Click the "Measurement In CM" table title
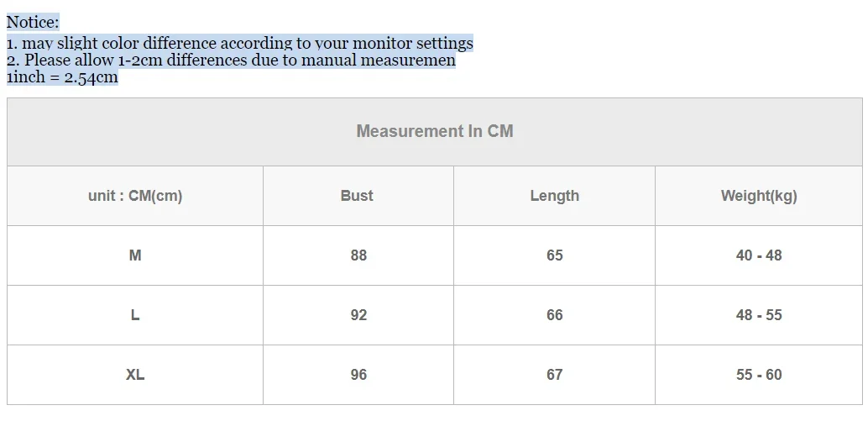This screenshot has width=868, height=421. 434,131
